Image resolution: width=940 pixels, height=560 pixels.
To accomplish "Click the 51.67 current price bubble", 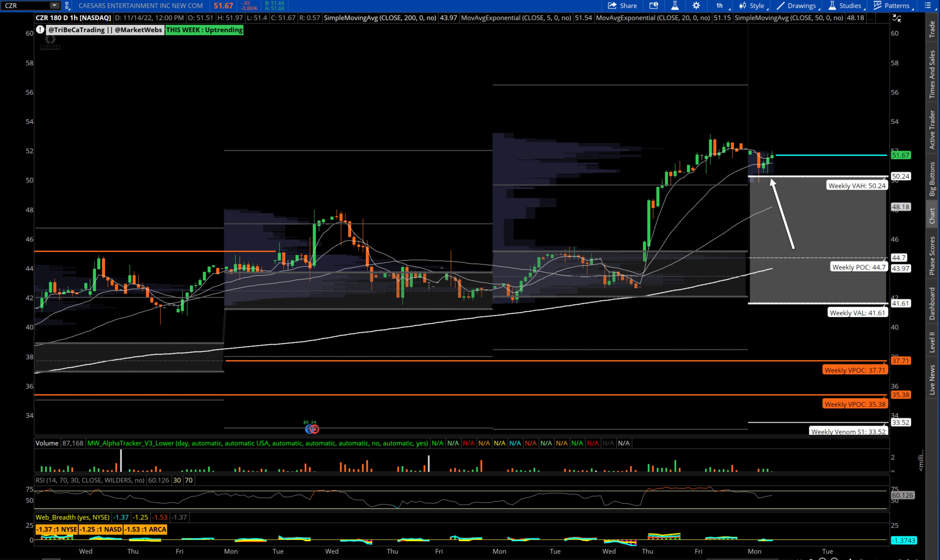I will click(900, 155).
